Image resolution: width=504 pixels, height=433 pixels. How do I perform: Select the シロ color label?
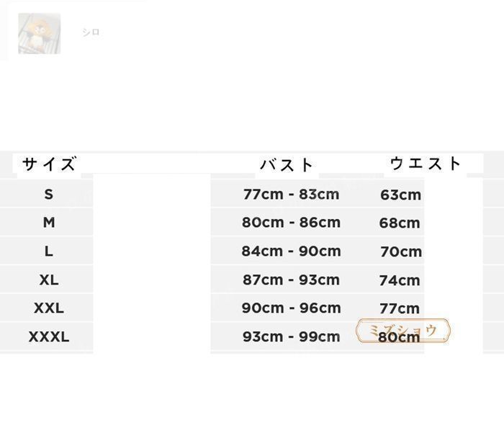click(91, 32)
